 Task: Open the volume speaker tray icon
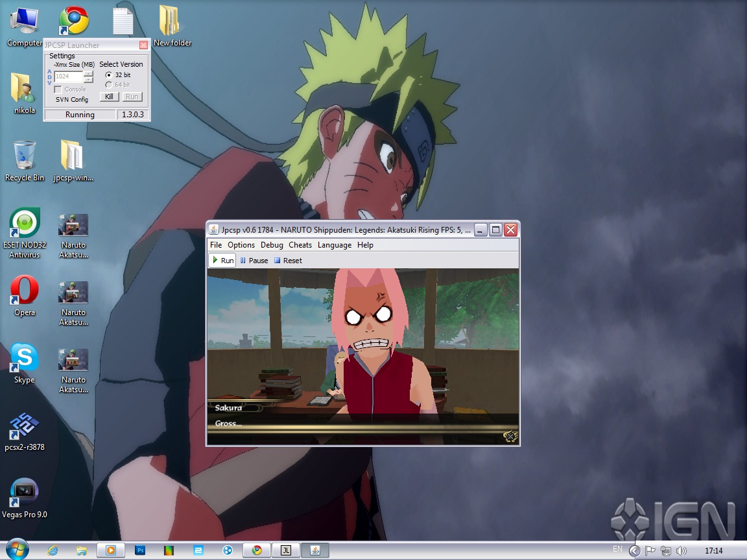tap(682, 551)
